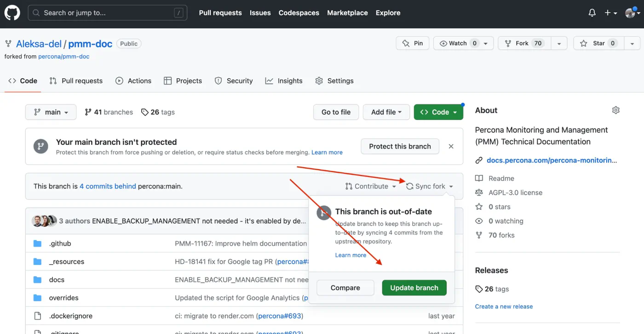The height and width of the screenshot is (334, 644).
Task: Focus the Search or jump to field
Action: coord(108,13)
